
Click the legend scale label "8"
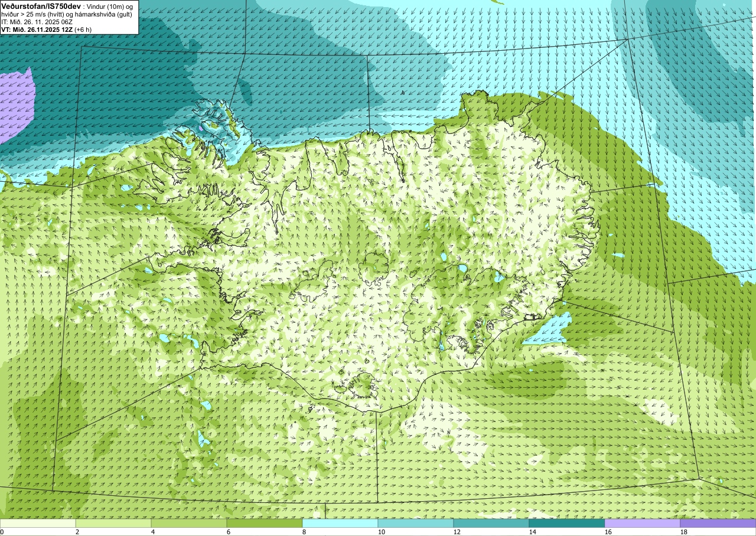click(304, 532)
